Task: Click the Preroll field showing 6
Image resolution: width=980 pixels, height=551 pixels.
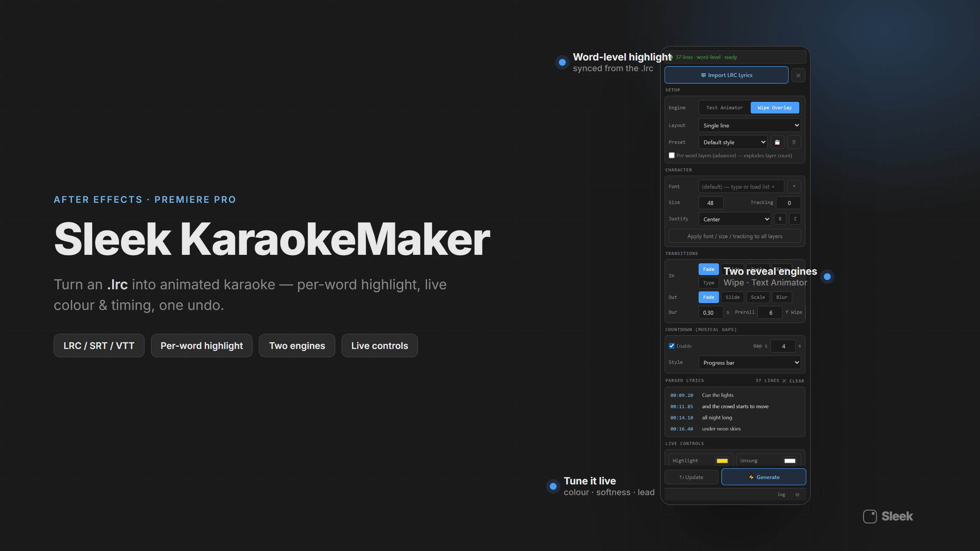Action: (x=770, y=313)
